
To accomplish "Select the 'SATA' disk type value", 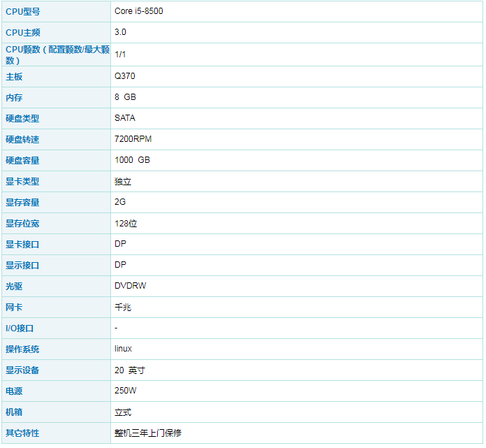I will point(125,118).
